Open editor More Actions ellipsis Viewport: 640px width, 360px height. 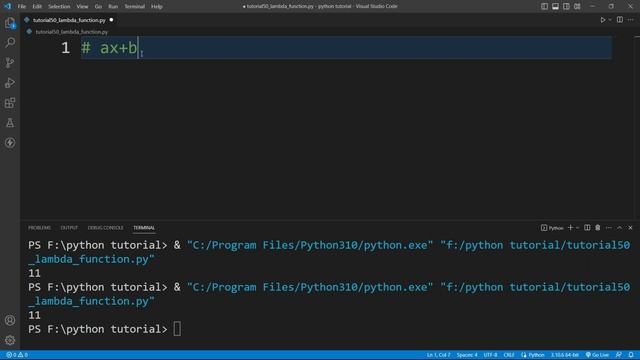tap(631, 20)
